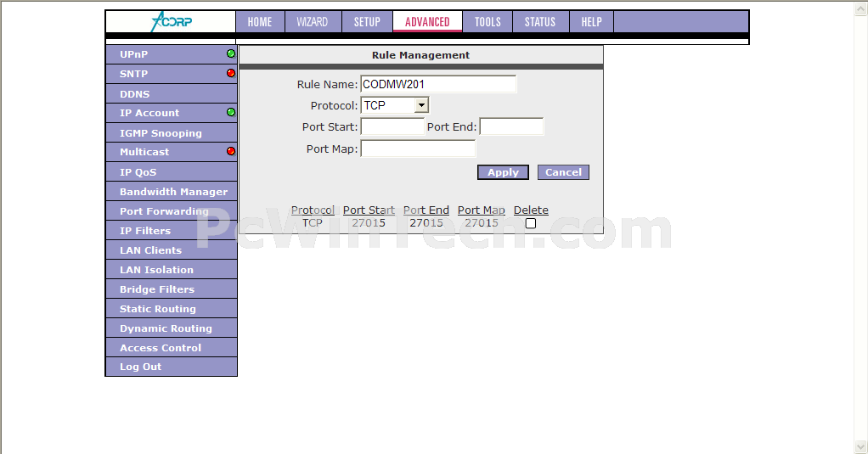Open the TOOLS tab
868x454 pixels.
(x=488, y=21)
